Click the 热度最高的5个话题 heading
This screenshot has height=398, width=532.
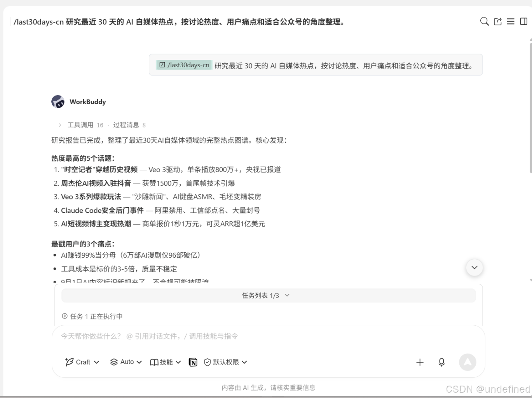click(83, 158)
